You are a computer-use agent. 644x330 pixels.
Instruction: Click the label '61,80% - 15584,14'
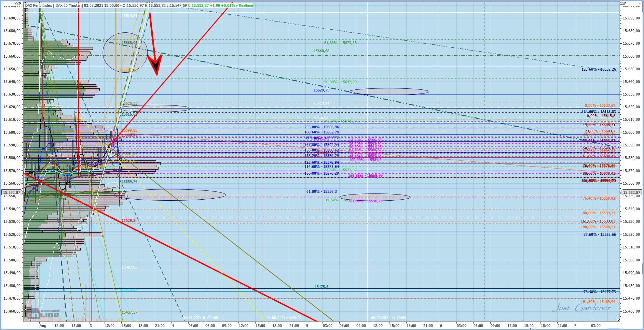600,156
